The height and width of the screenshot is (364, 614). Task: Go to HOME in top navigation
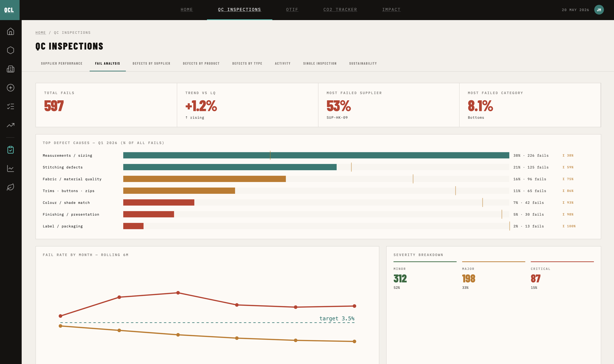(x=187, y=10)
